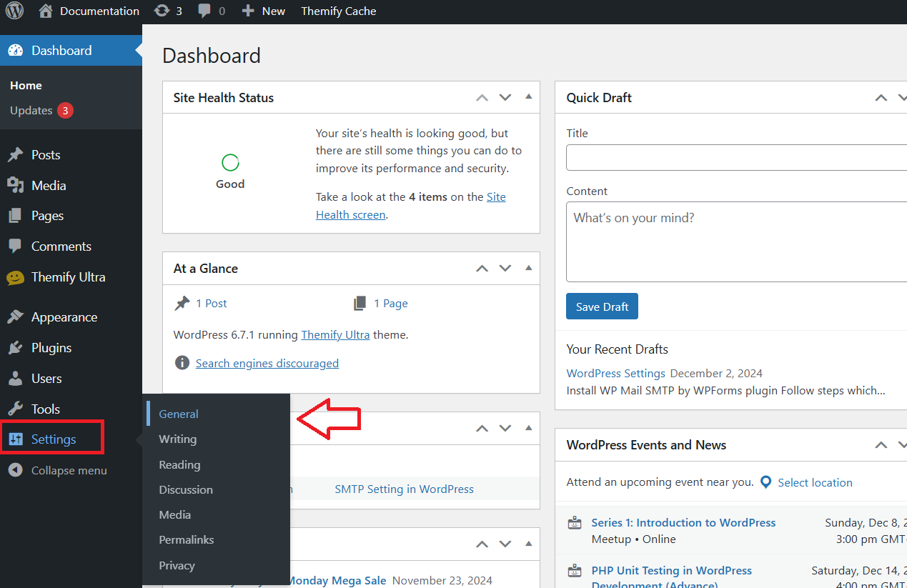Click the Quick Draft Title field
The height and width of the screenshot is (588, 907).
[x=736, y=157]
